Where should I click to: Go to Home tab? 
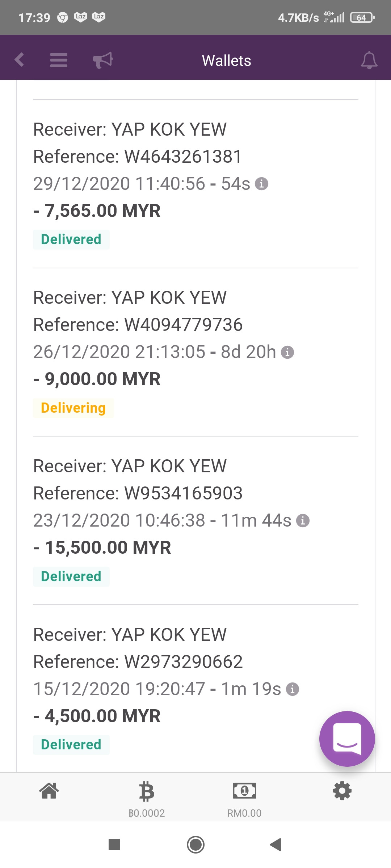point(49,791)
